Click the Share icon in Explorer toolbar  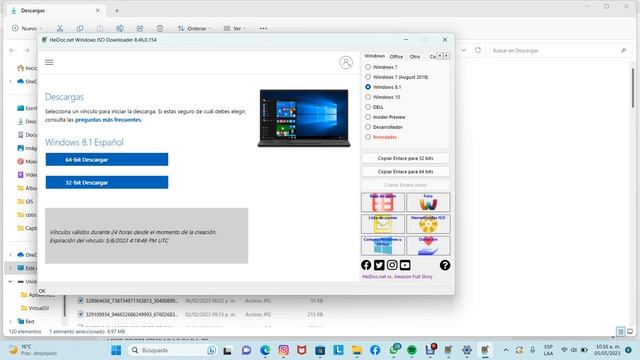tap(140, 28)
